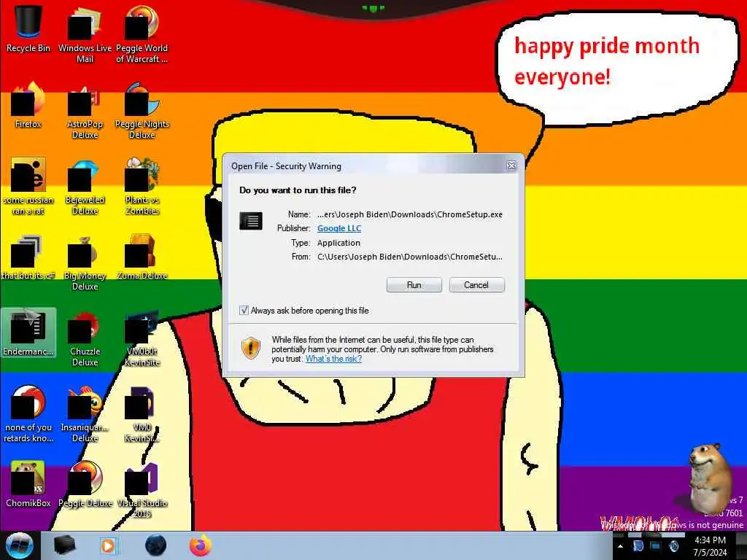Select the Insaniquar... Deluxe desktop icon
The height and width of the screenshot is (560, 747).
click(x=85, y=413)
